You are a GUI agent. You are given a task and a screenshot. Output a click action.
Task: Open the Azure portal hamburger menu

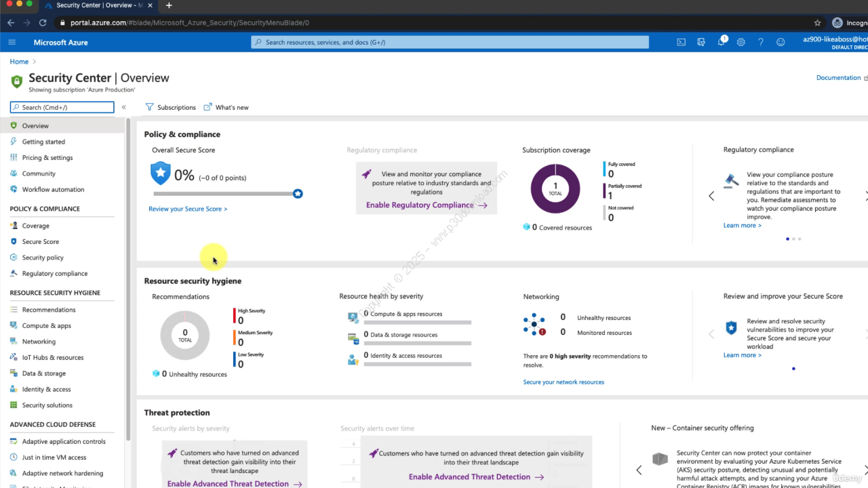click(12, 42)
